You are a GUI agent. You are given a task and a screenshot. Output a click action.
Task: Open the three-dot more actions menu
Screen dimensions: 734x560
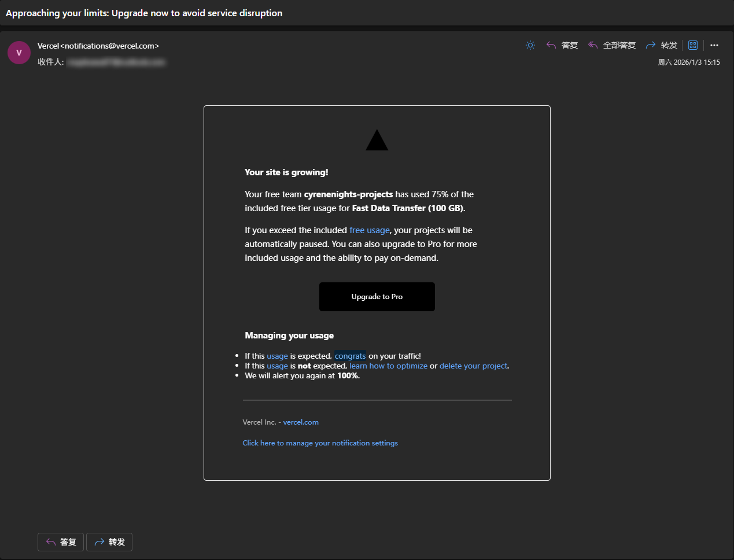pos(714,45)
